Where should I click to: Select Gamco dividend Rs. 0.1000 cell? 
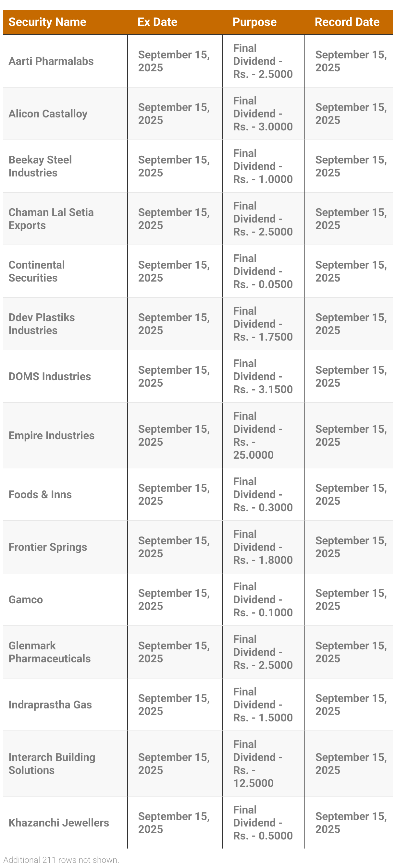(x=263, y=599)
